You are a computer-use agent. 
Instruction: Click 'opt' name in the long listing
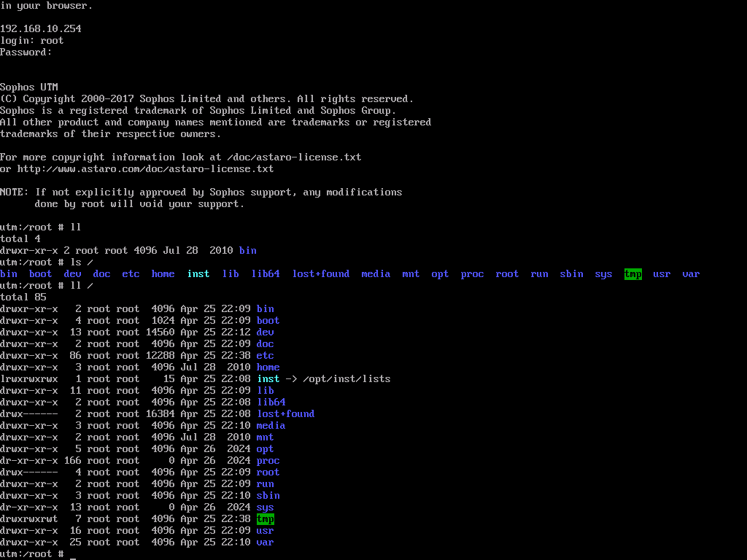266,449
